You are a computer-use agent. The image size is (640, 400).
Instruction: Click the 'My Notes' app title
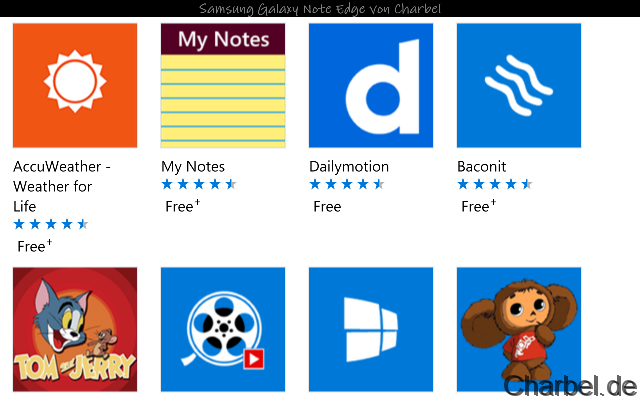pos(193,166)
